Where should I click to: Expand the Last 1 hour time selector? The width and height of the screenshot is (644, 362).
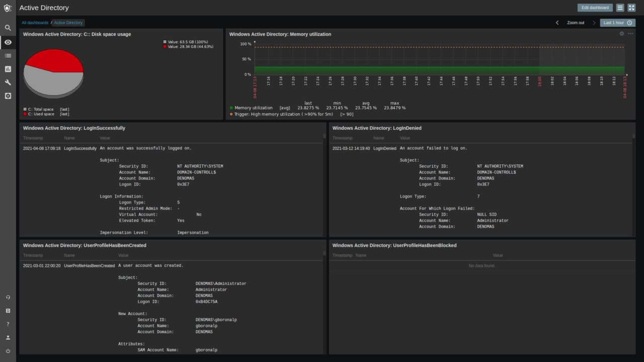(617, 23)
